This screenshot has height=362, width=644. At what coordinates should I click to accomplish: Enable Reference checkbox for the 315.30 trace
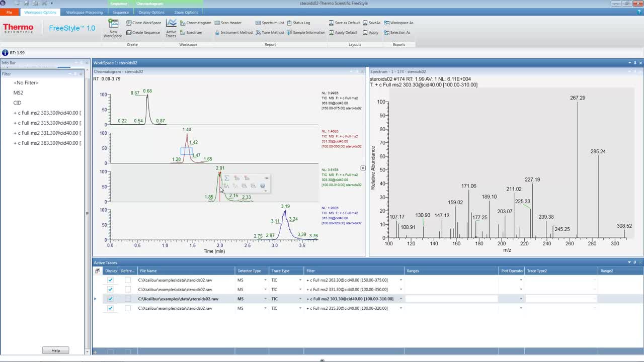point(128,308)
